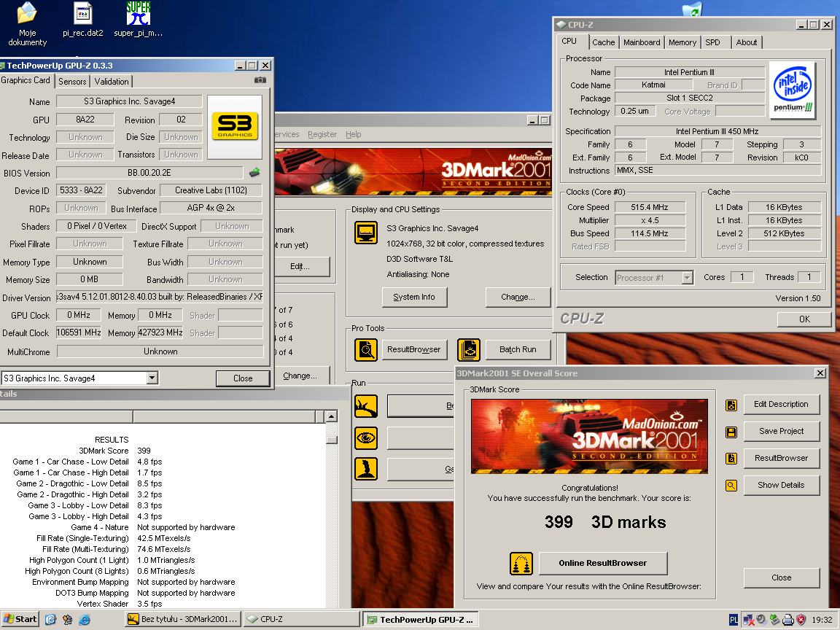Switch to CPU-Z taskbar button
Image resolution: width=840 pixels, height=630 pixels.
pos(302,619)
